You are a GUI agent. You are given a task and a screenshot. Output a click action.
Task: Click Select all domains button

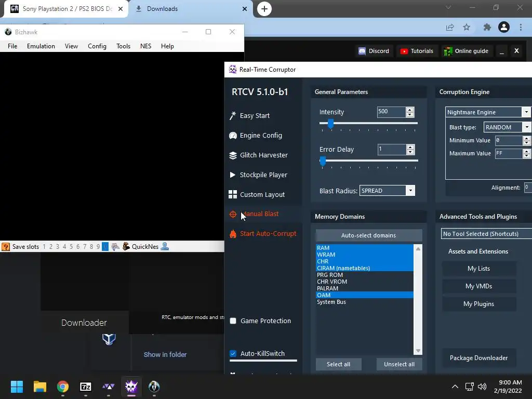click(338, 364)
